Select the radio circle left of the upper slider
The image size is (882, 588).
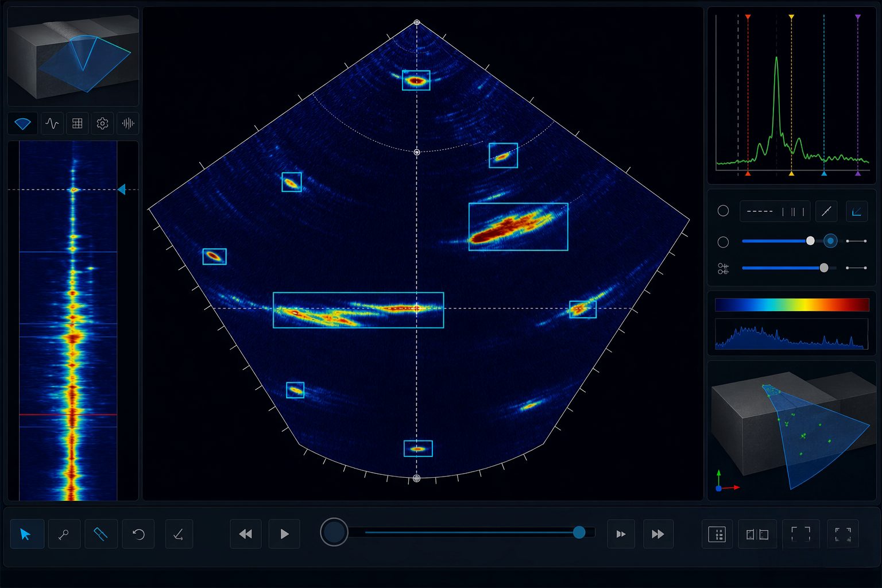pyautogui.click(x=724, y=242)
